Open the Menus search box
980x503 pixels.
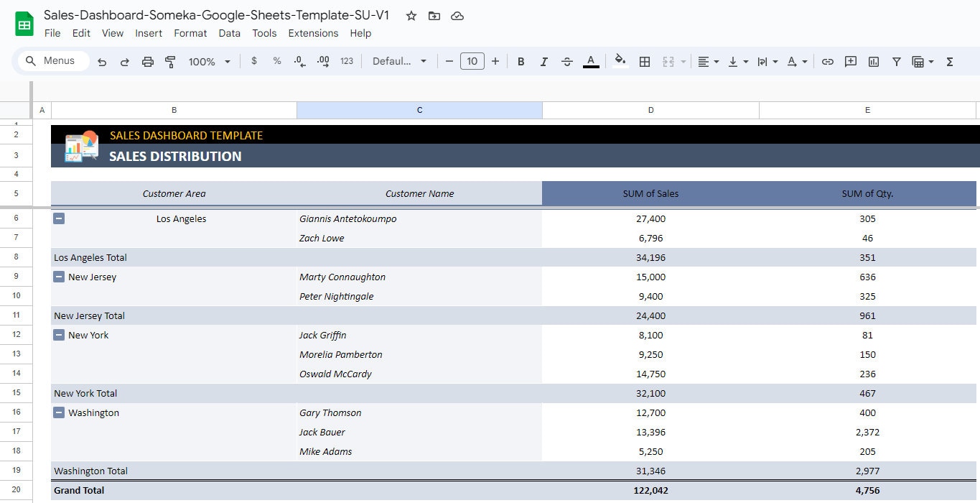pos(51,61)
